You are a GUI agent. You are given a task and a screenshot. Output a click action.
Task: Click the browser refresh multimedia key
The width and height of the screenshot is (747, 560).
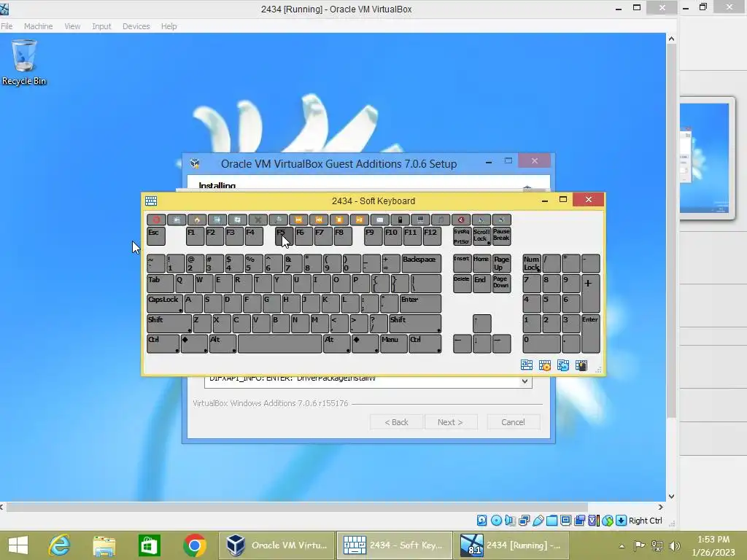(237, 219)
